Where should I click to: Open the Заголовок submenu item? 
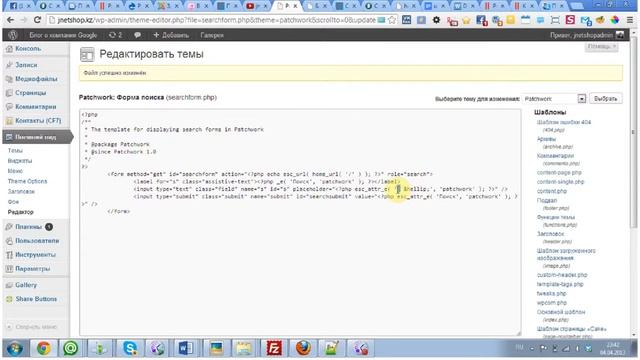[21, 191]
